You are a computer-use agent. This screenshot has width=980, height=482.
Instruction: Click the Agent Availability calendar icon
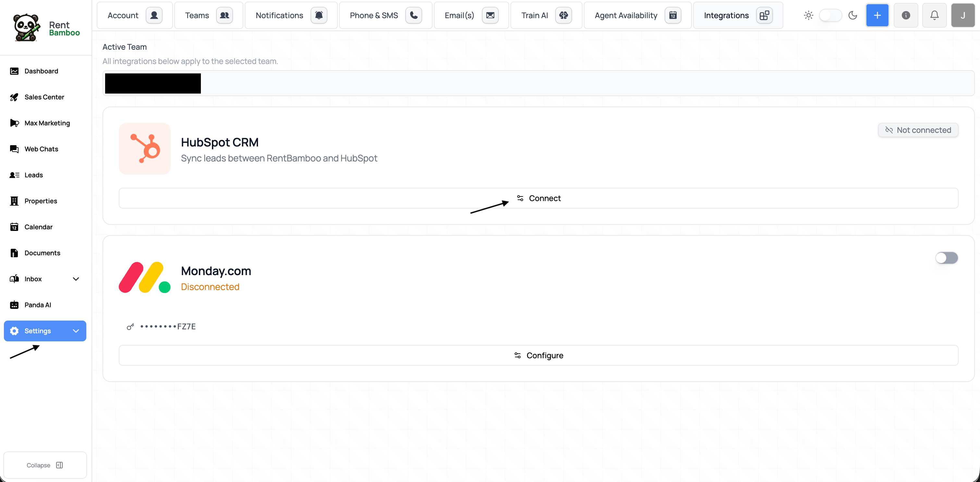673,15
